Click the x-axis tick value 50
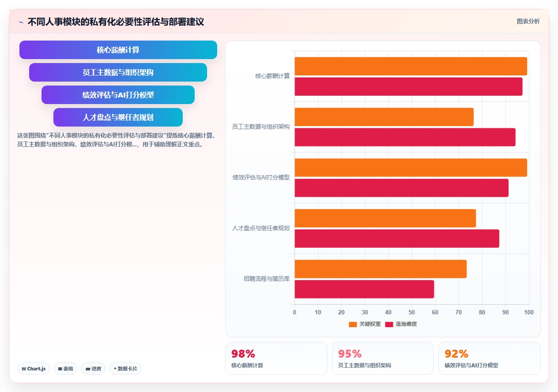Image resolution: width=558 pixels, height=392 pixels. pos(412,312)
